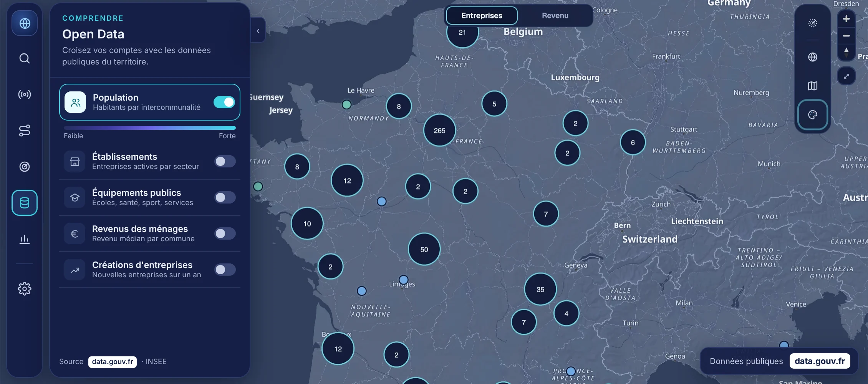Image resolution: width=868 pixels, height=384 pixels.
Task: Switch to globe projection in map toolbar
Action: 813,57
